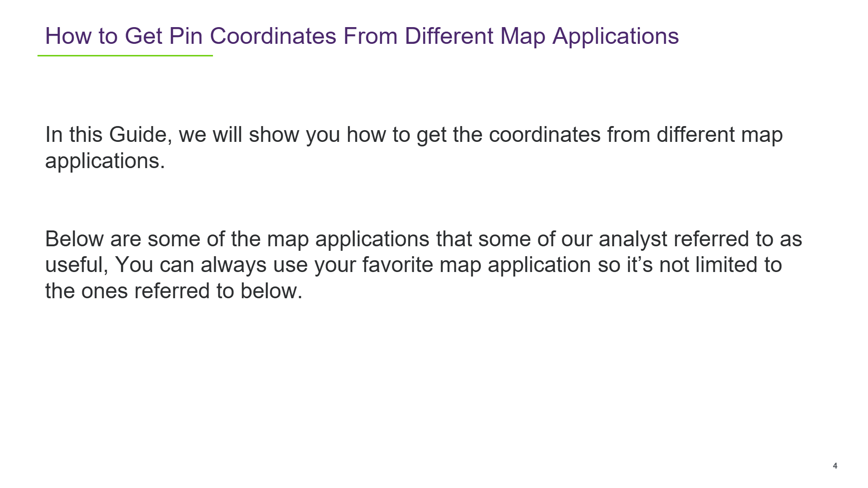Click the word "analyst" in second paragraph
The width and height of the screenshot is (868, 488).
click(x=633, y=239)
